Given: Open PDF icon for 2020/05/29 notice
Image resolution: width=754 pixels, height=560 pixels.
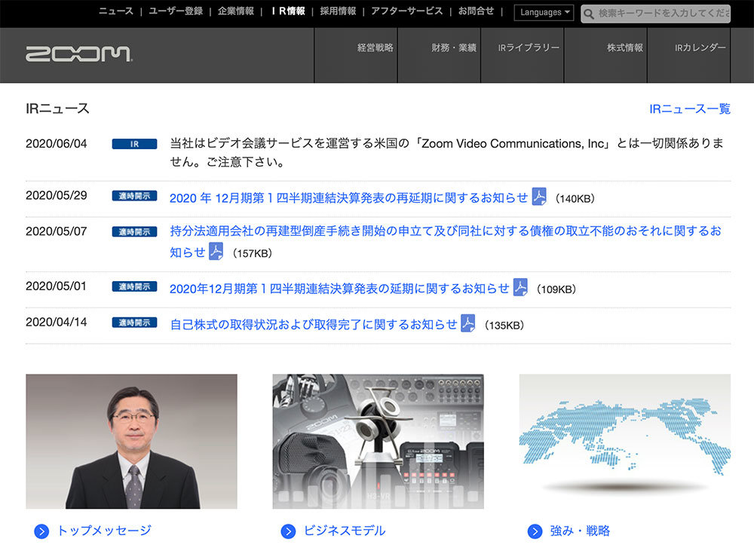Looking at the screenshot, I should click(x=539, y=197).
